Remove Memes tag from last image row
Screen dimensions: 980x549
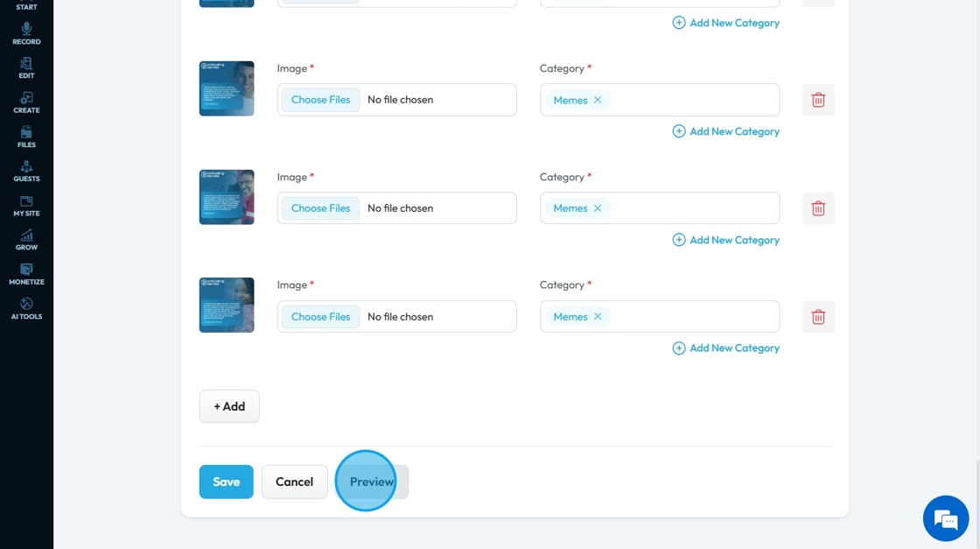[598, 317]
